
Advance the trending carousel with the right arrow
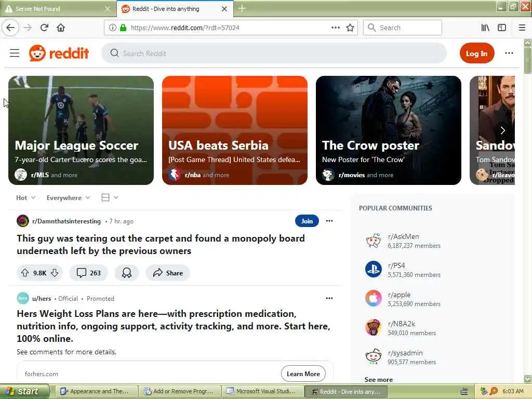click(x=502, y=130)
